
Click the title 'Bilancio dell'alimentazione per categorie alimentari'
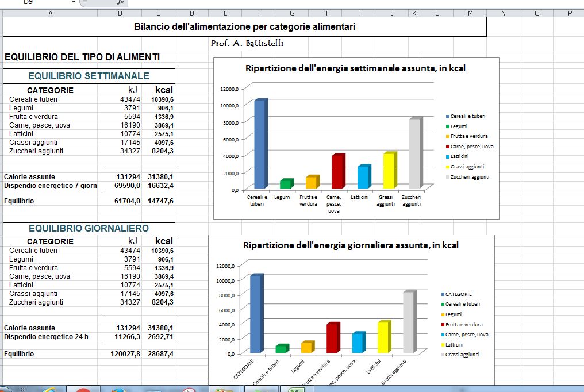[x=244, y=27]
